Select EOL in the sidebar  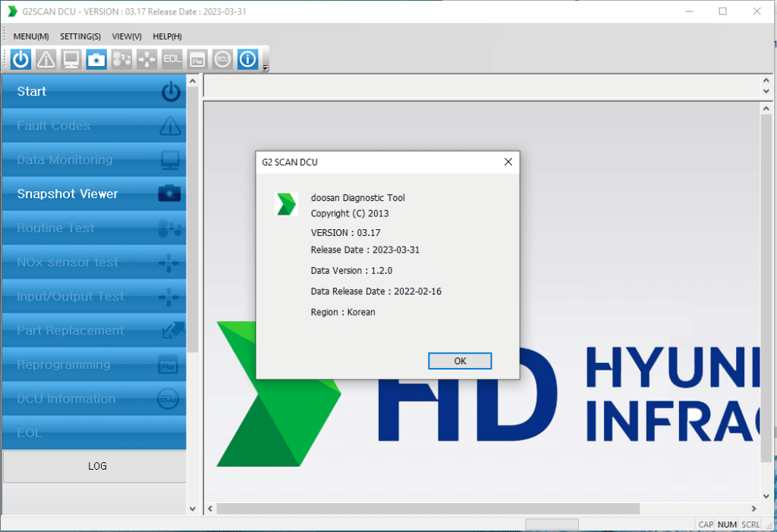tap(94, 433)
